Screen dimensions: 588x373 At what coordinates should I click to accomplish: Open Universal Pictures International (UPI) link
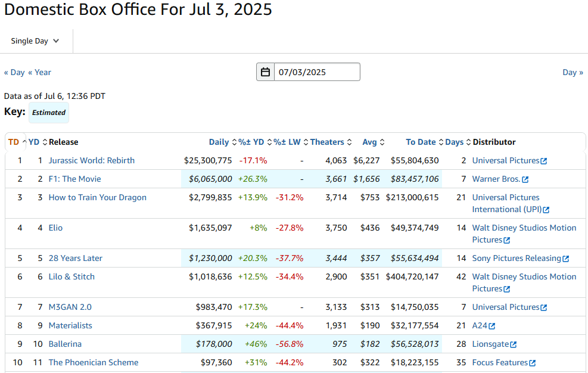click(506, 203)
